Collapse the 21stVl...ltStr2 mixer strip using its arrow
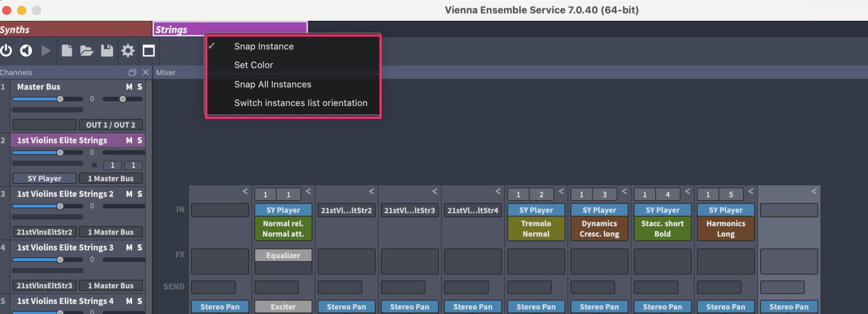Image resolution: width=868 pixels, height=314 pixels. (371, 191)
